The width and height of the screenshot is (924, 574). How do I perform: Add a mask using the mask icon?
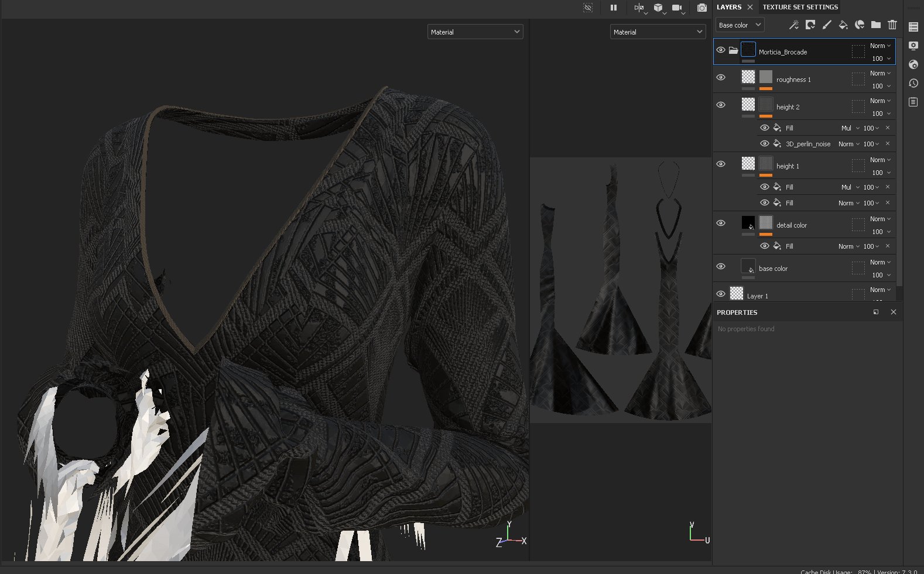(x=810, y=25)
